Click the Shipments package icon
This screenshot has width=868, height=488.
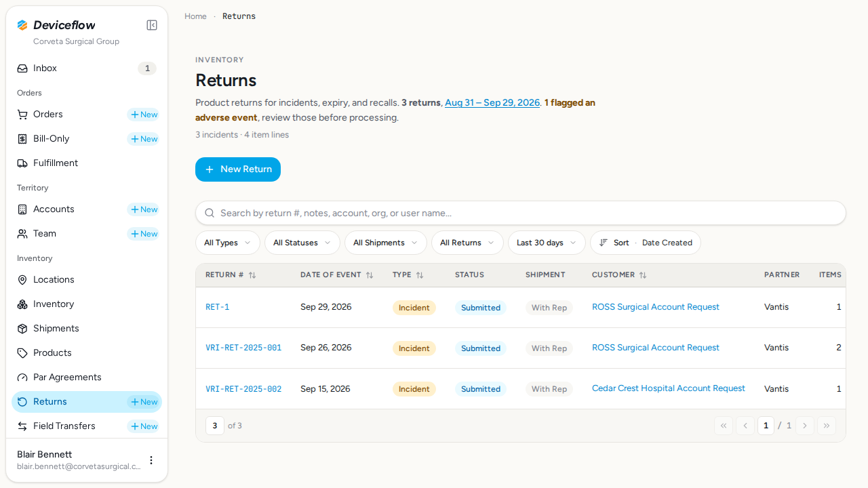(22, 329)
